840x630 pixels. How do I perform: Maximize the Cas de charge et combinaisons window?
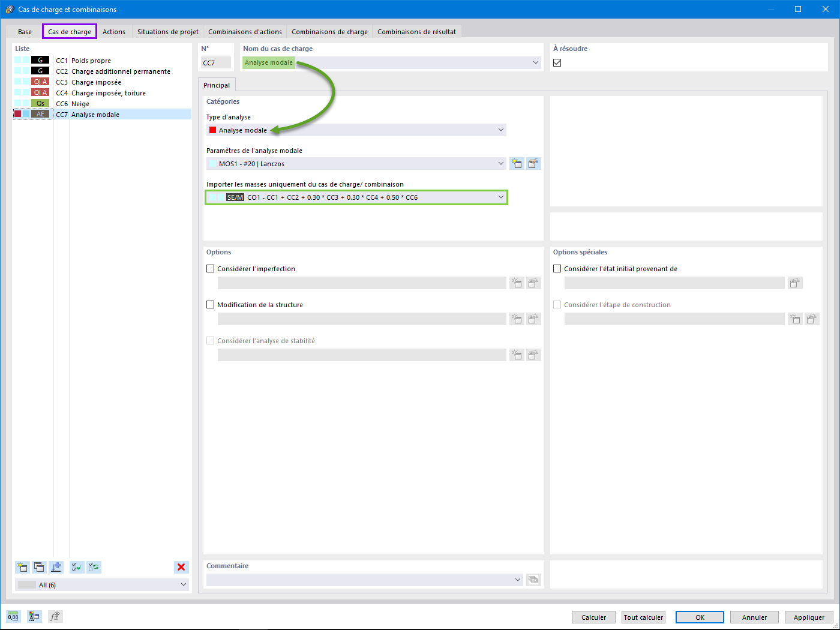[798, 9]
